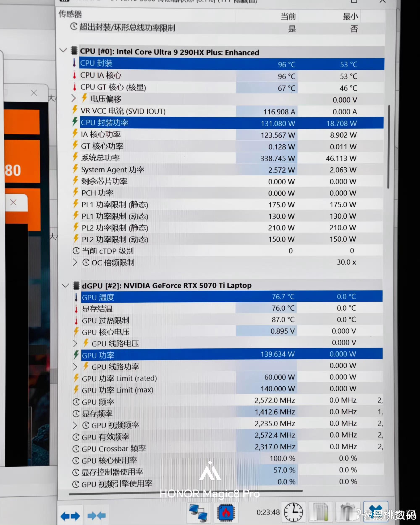Collapse the CPU [#0] Intel Core Ultra group
Viewport: 420px width, 525px height.
(x=63, y=50)
